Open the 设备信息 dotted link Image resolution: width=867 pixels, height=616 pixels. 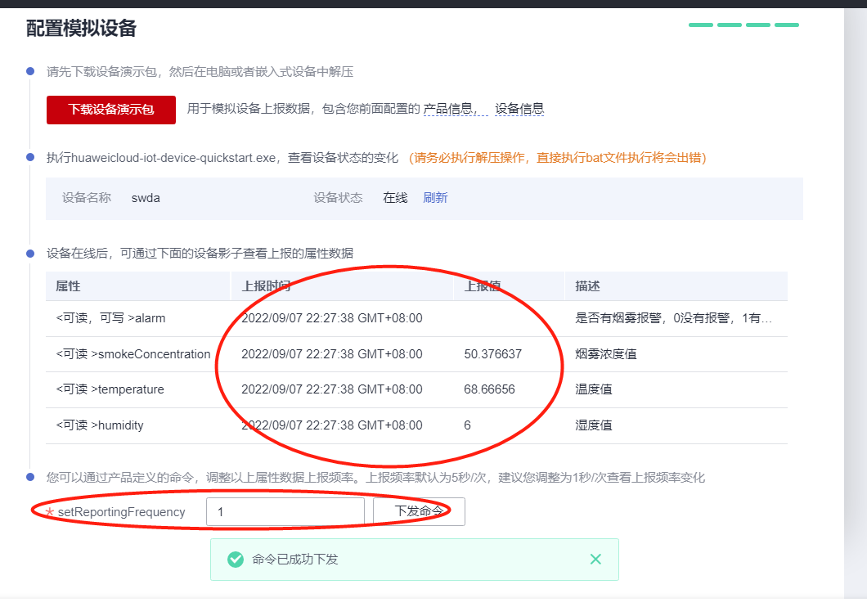519,109
